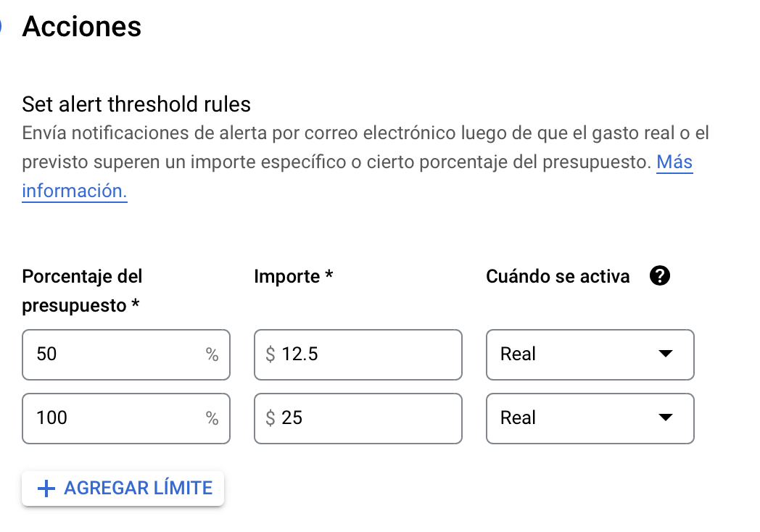Click the budget percentage field showing 50

126,354
